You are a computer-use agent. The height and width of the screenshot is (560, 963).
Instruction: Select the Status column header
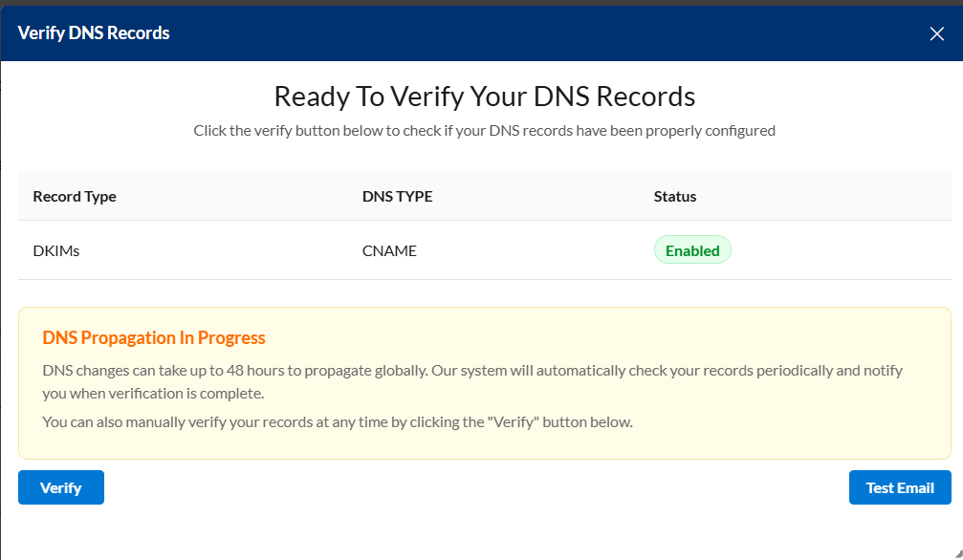click(675, 196)
